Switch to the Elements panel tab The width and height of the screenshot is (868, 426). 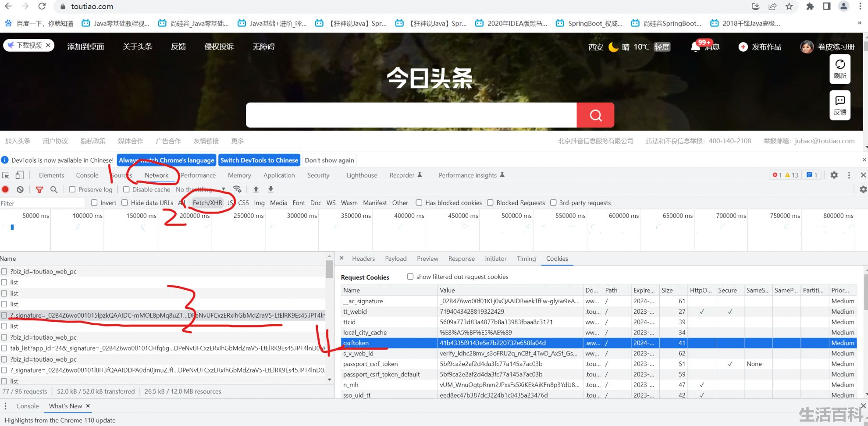(x=51, y=175)
